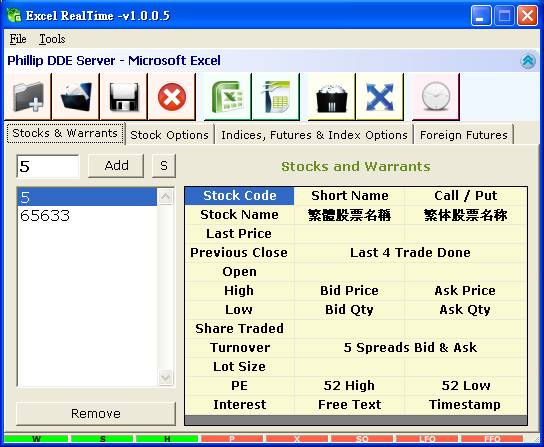544x447 pixels.
Task: Select the 52 High field cell
Action: [349, 386]
